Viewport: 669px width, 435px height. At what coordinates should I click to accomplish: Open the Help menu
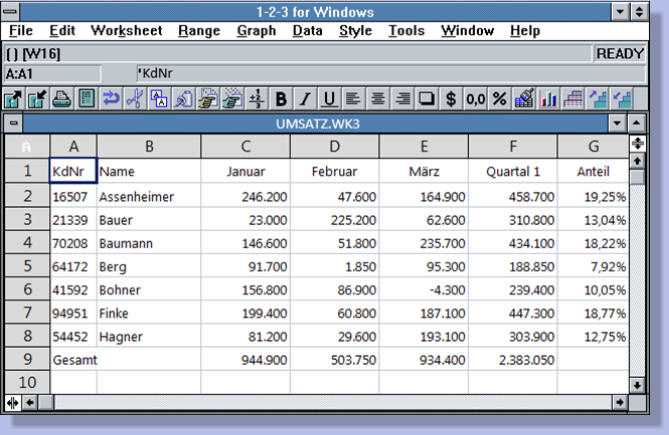click(525, 31)
